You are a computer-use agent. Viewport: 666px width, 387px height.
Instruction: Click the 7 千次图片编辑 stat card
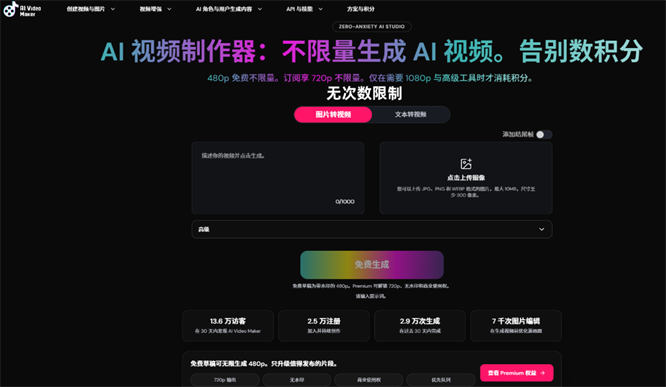(516, 325)
